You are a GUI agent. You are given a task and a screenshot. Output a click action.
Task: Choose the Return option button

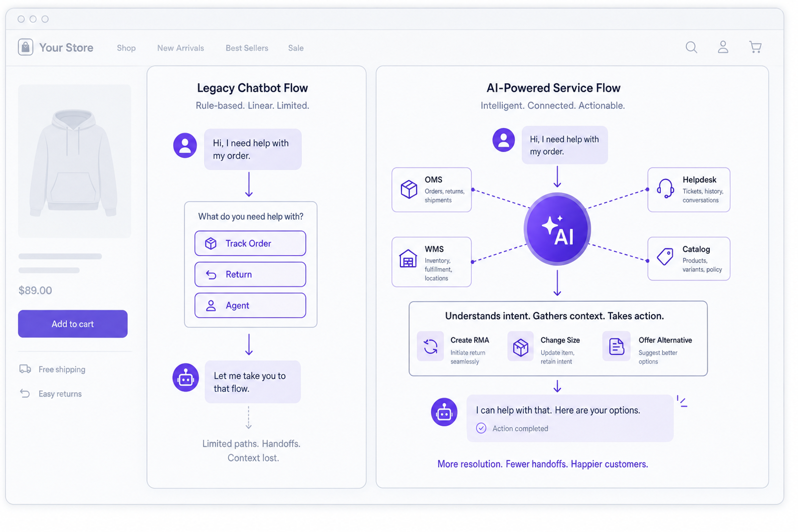coord(250,274)
